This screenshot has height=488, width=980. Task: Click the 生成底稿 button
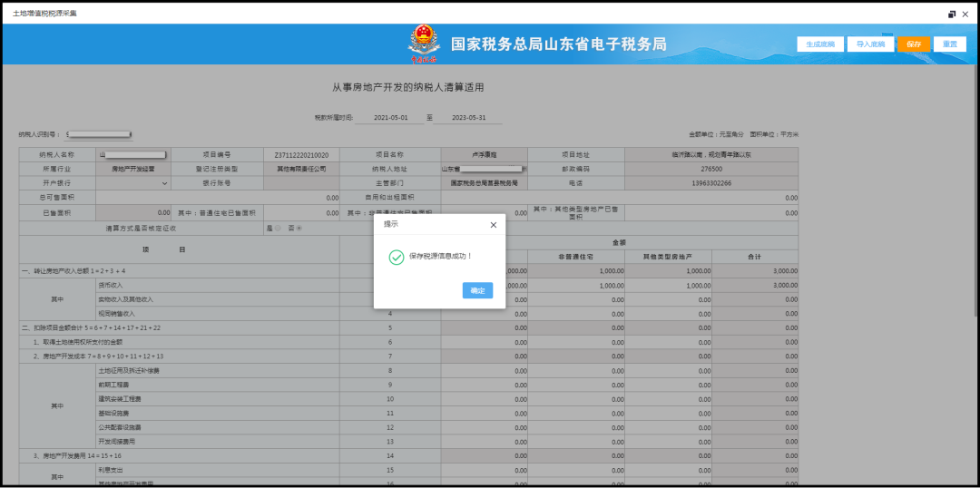pyautogui.click(x=820, y=44)
